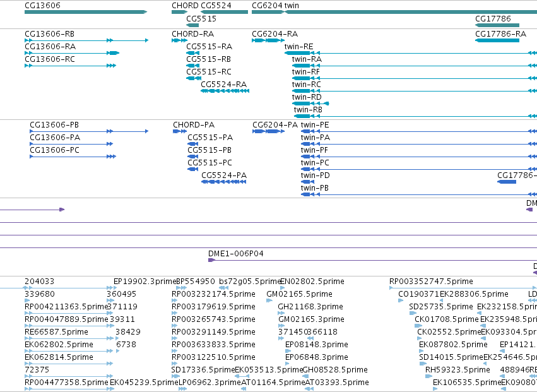Open transcript CG6204-RA
The width and height of the screenshot is (537, 392).
point(275,34)
